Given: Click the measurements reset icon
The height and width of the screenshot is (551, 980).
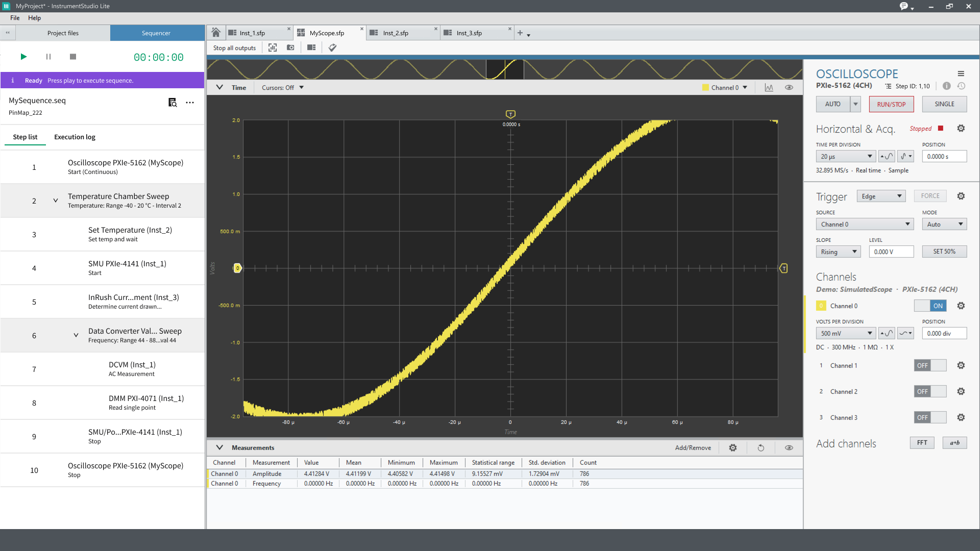Looking at the screenshot, I should [x=761, y=448].
